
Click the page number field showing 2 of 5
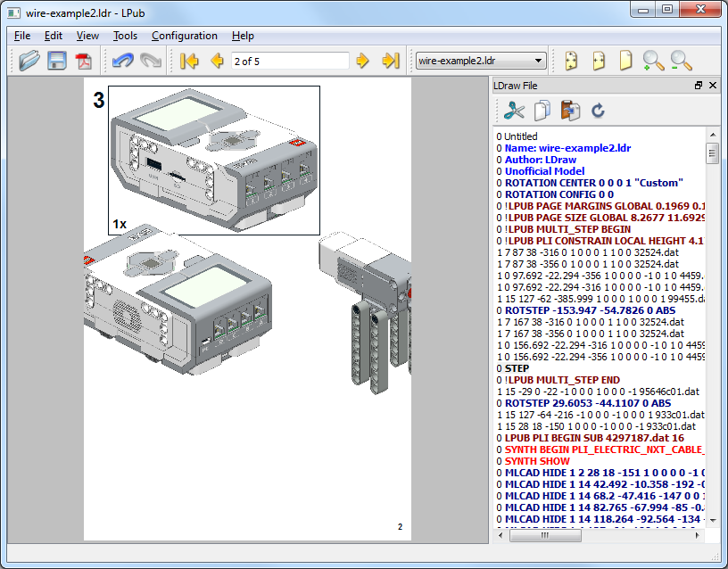(290, 61)
